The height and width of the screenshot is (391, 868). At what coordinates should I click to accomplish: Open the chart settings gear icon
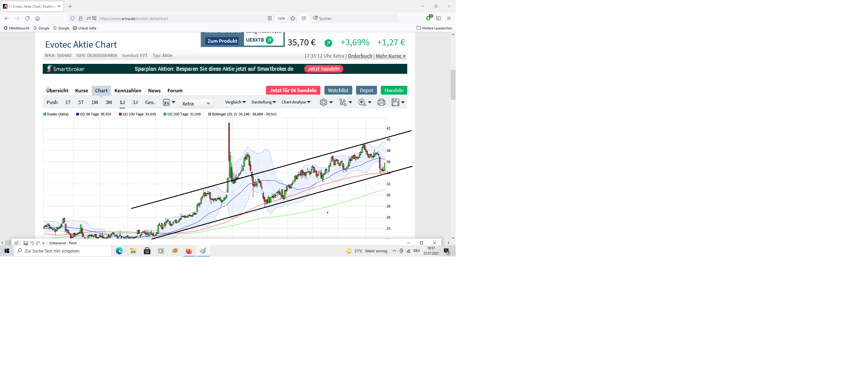[x=323, y=103]
